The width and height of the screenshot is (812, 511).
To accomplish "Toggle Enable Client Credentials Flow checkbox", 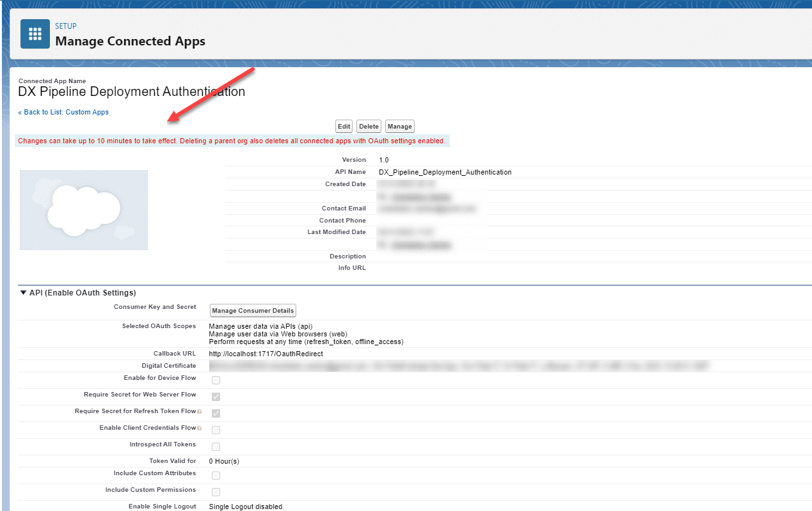I will coord(216,430).
